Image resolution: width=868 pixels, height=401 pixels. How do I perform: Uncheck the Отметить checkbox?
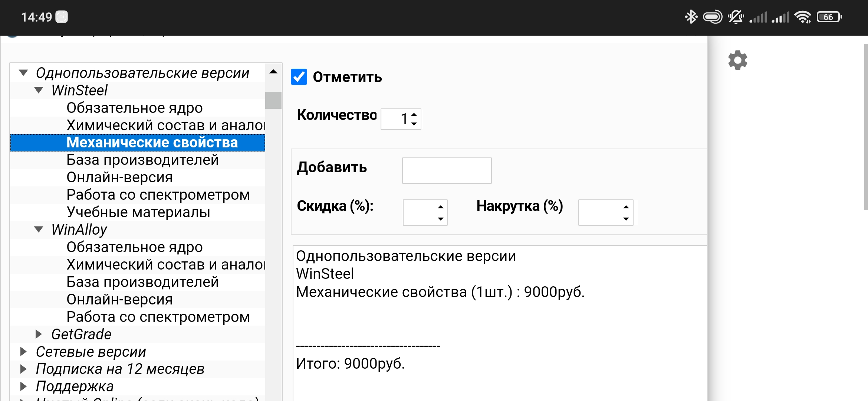(x=299, y=77)
